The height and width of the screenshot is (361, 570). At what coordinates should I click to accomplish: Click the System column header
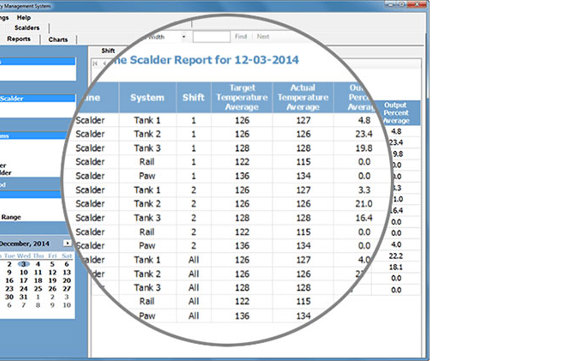click(147, 97)
